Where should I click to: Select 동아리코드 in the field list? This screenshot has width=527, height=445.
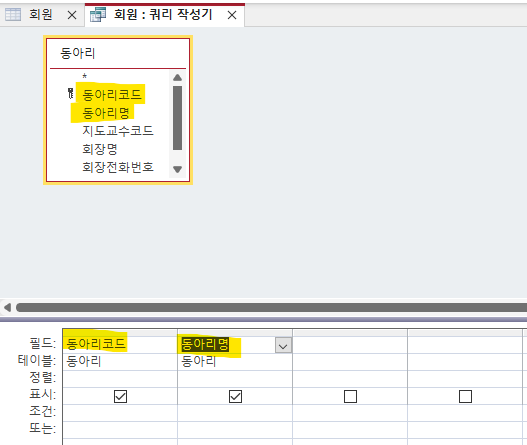[112, 95]
